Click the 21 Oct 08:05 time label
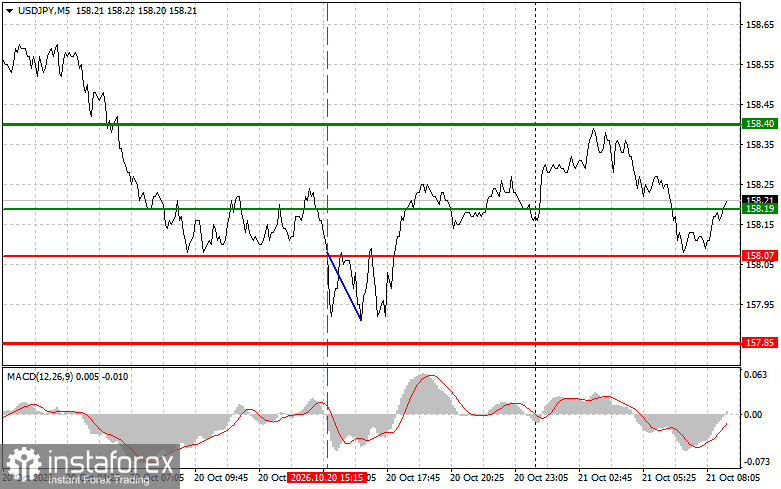Screen dimensions: 781x489 [733, 478]
